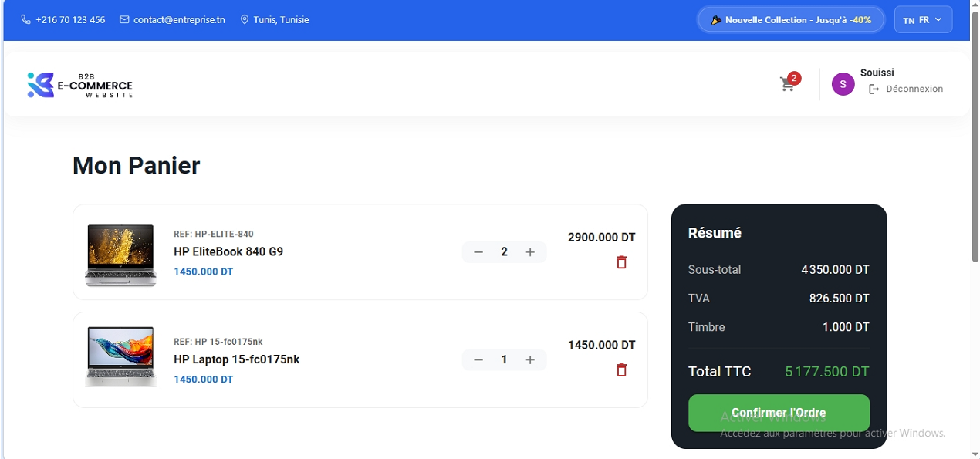980x459 pixels.
Task: Delete HP EliteBook 840 G9 from cart
Action: (x=621, y=262)
